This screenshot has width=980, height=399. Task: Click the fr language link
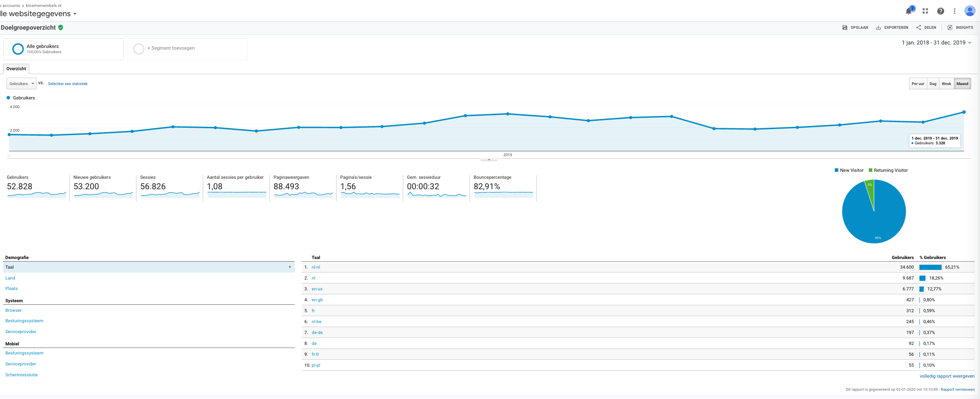click(x=313, y=310)
